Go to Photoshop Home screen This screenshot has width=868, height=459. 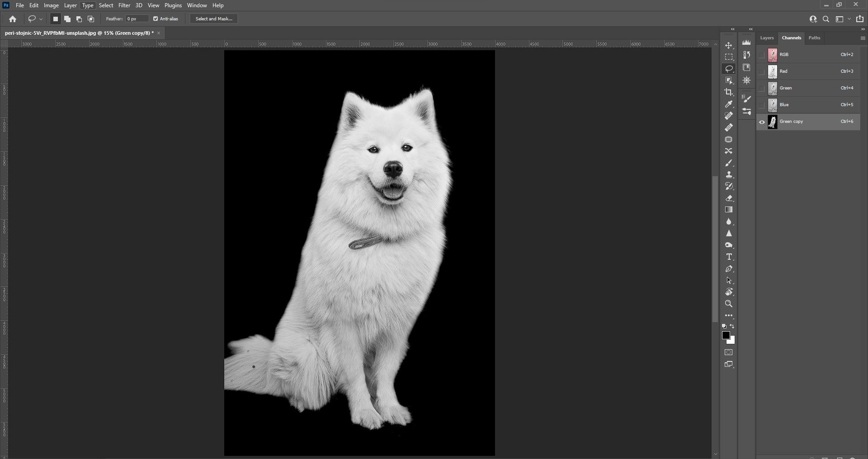pos(13,19)
